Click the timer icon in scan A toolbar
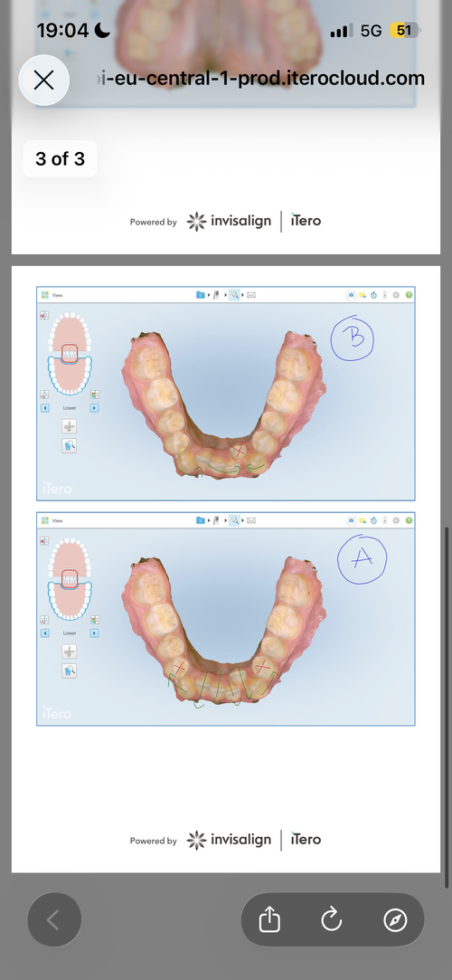The width and height of the screenshot is (452, 980). [373, 520]
